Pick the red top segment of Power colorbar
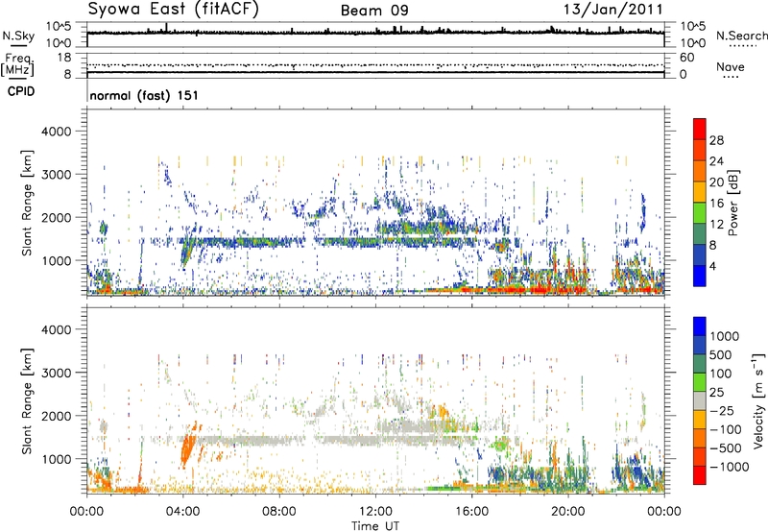The height and width of the screenshot is (532, 768). [700, 129]
